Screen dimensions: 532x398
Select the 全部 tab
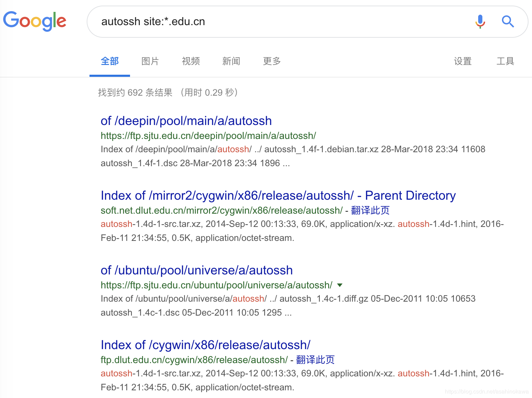tap(110, 61)
